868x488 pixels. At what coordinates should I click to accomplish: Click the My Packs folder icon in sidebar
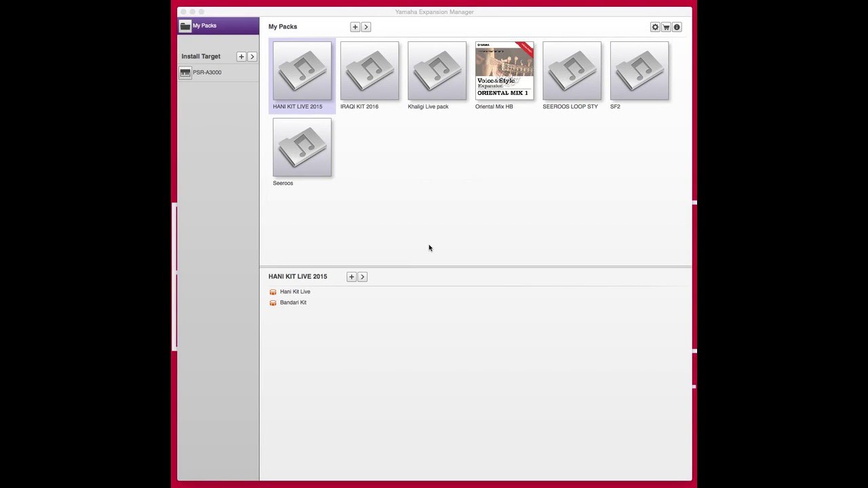tap(185, 26)
